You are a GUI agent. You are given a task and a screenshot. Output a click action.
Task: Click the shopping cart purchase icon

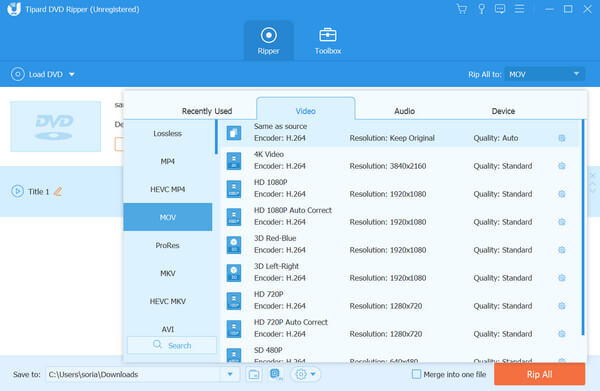(462, 9)
